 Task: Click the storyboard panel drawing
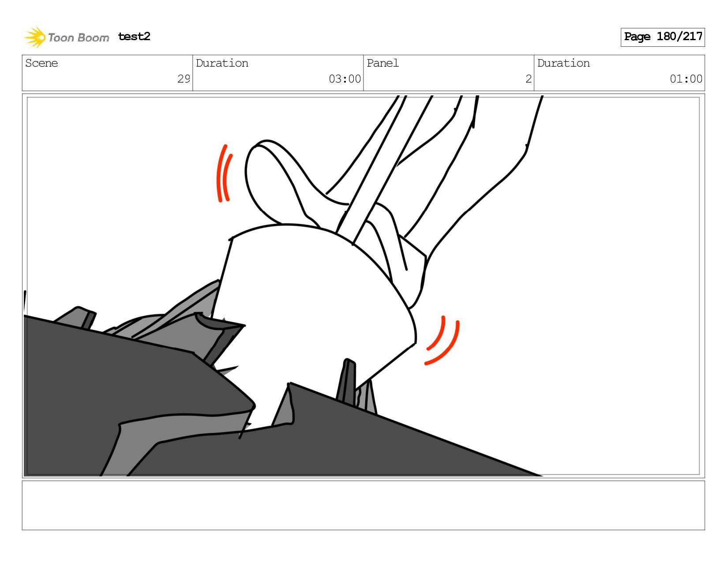(363, 286)
